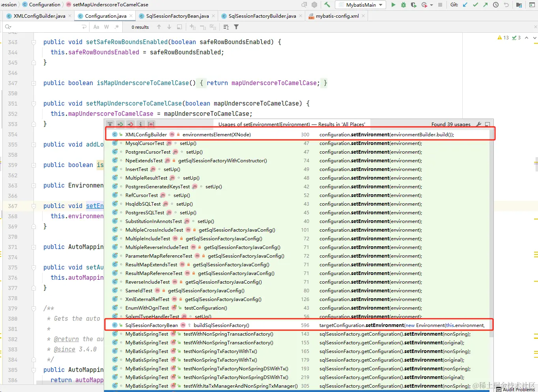Screen dimensions: 538x392
Task: Switch to the SqlSessionFactoryBuilder.java tab
Action: coord(262,16)
